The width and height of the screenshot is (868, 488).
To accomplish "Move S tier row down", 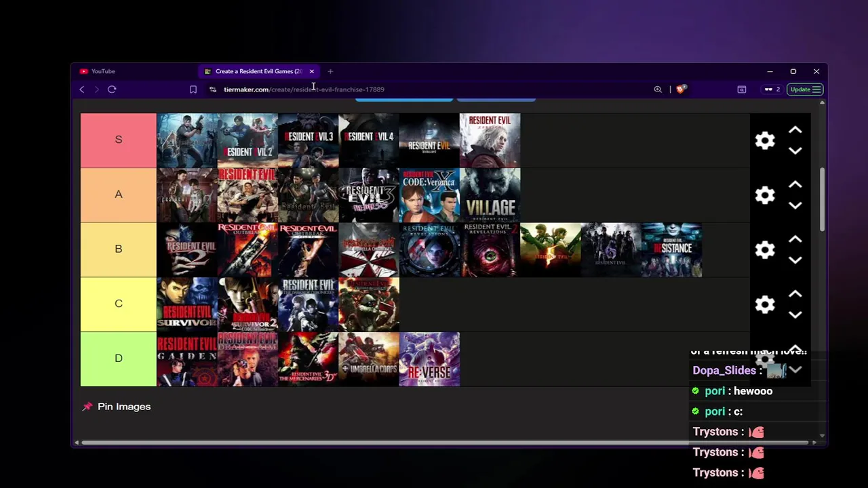I will pos(795,150).
